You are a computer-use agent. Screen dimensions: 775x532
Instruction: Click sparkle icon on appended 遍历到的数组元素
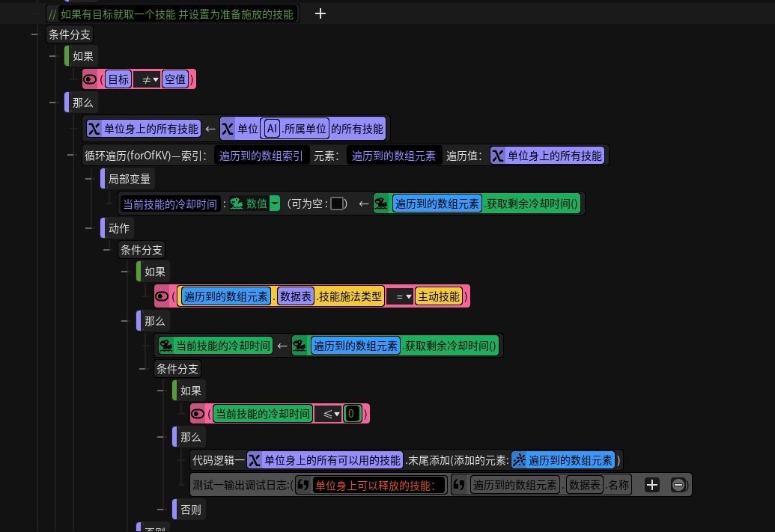(519, 460)
